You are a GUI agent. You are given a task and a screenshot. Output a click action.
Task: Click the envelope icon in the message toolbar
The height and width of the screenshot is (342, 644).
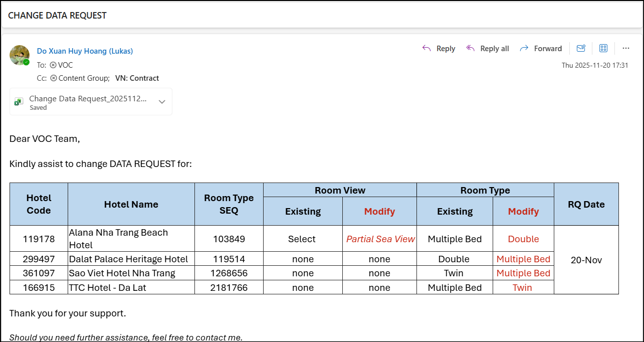click(581, 48)
